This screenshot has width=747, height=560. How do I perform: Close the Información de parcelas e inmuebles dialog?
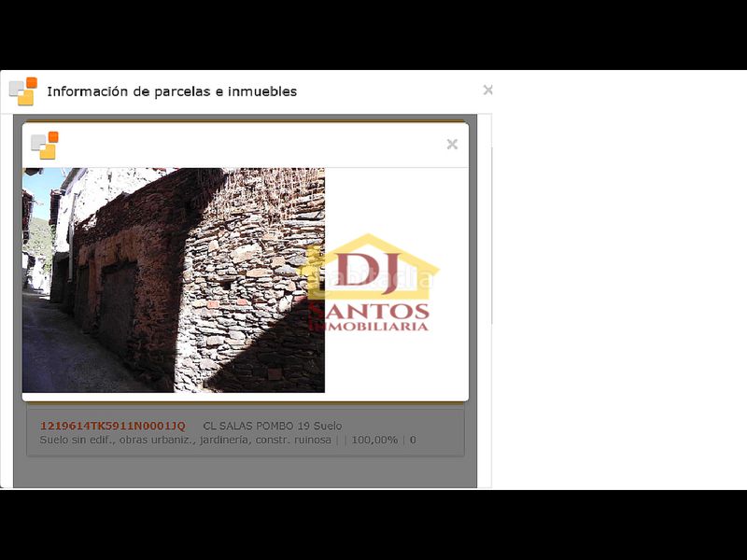(487, 90)
